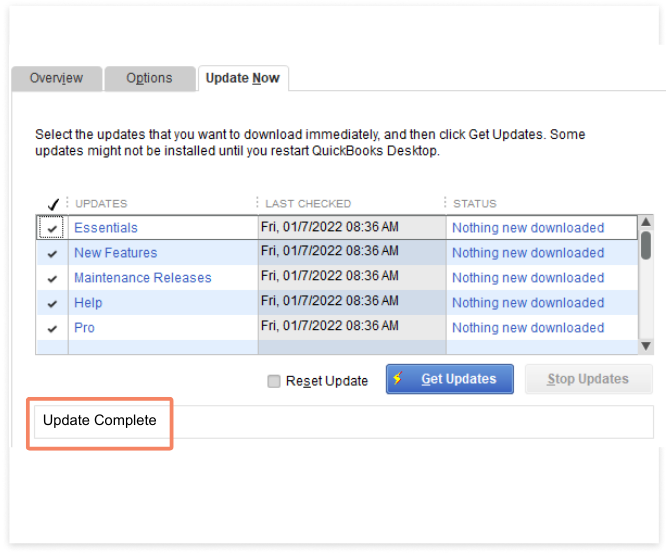Image resolution: width=668 pixels, height=553 pixels.
Task: Click New Features status 'Nothing new downloaded'
Action: [x=528, y=253]
